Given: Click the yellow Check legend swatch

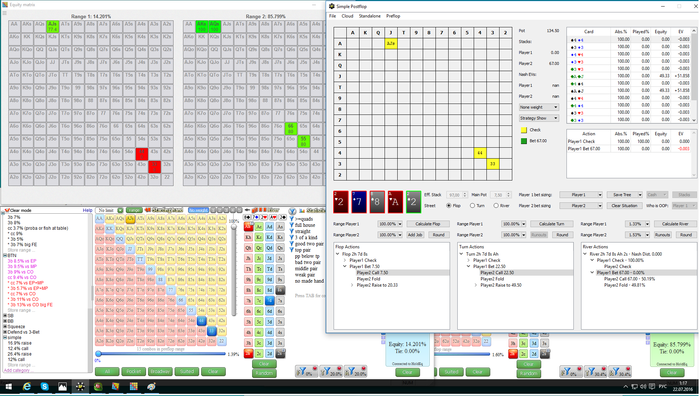Looking at the screenshot, I should pos(524,130).
